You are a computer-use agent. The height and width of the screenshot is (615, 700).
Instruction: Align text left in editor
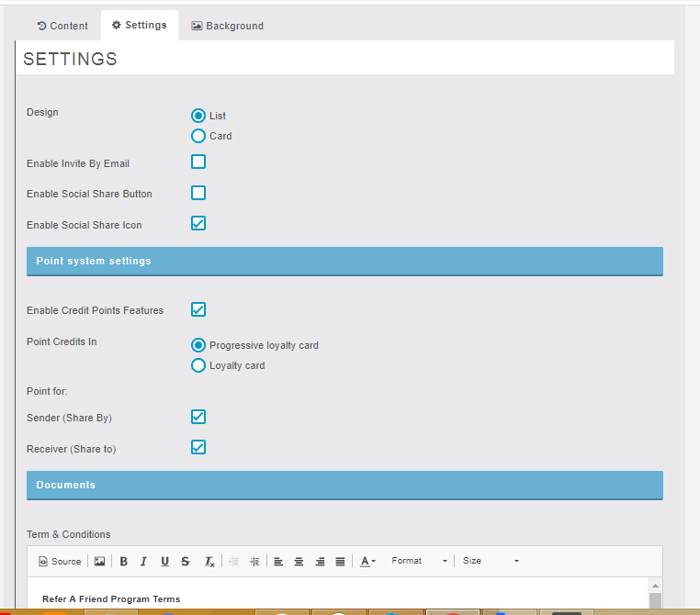pos(278,562)
